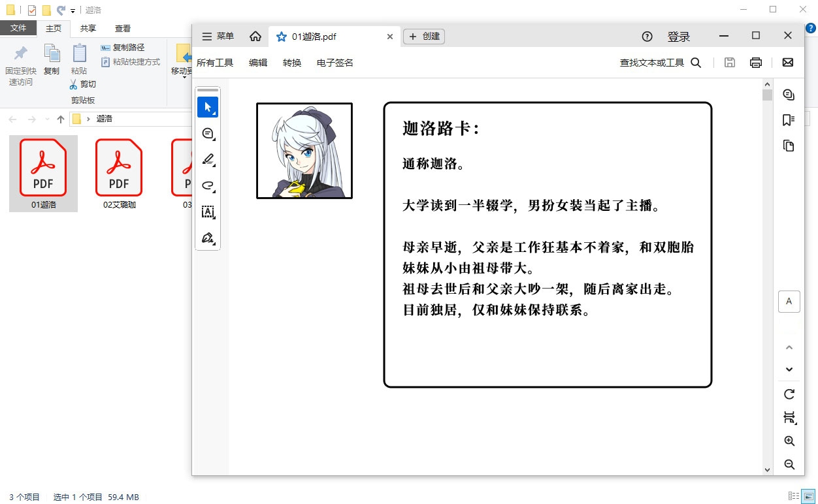This screenshot has width=818, height=504.
Task: Select the add comment tool
Action: [208, 133]
